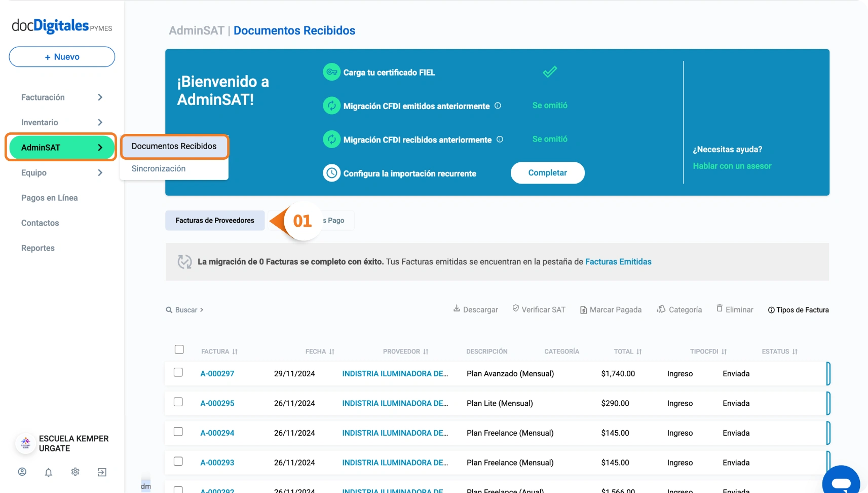Click info icon next to CFDI emitidos

tap(498, 105)
